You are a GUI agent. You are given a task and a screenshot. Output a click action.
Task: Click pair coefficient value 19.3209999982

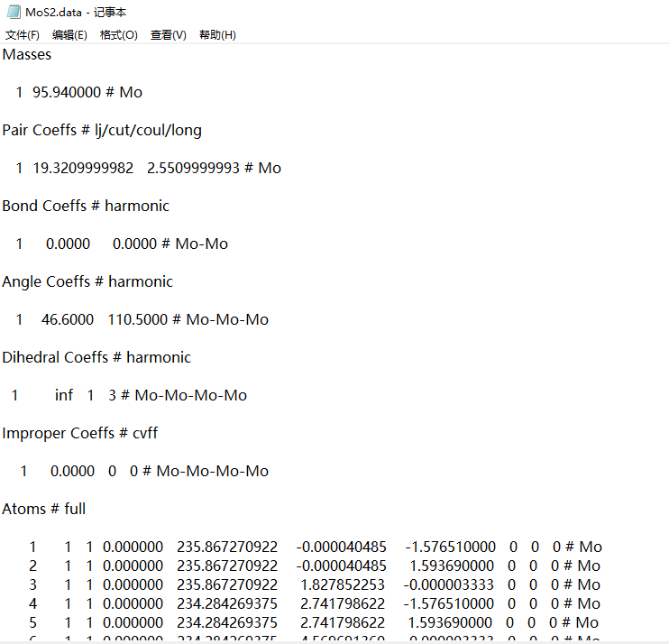83,168
